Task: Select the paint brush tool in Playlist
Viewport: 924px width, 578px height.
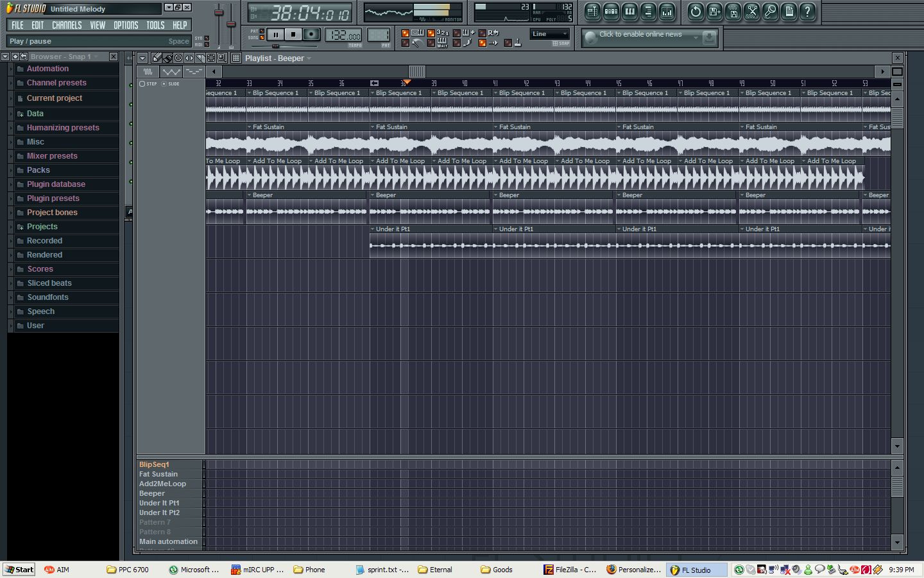Action: [167, 58]
